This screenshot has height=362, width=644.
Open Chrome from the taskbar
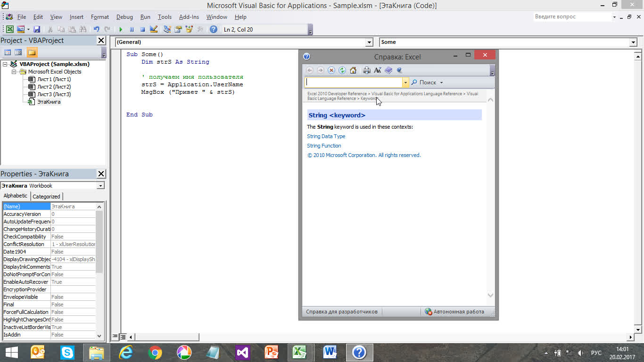coord(155,352)
